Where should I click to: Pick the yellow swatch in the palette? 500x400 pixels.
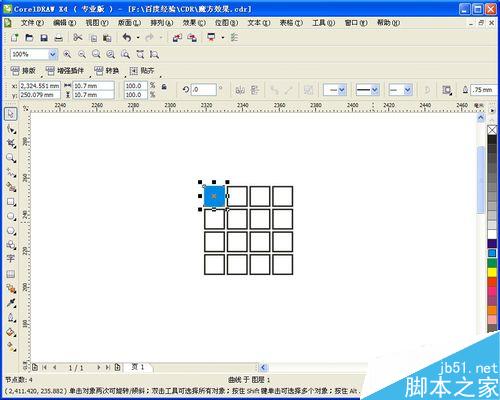pyautogui.click(x=492, y=272)
